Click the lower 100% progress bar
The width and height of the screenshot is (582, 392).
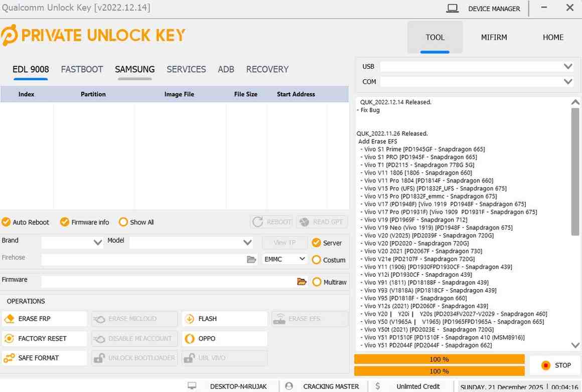[440, 371]
